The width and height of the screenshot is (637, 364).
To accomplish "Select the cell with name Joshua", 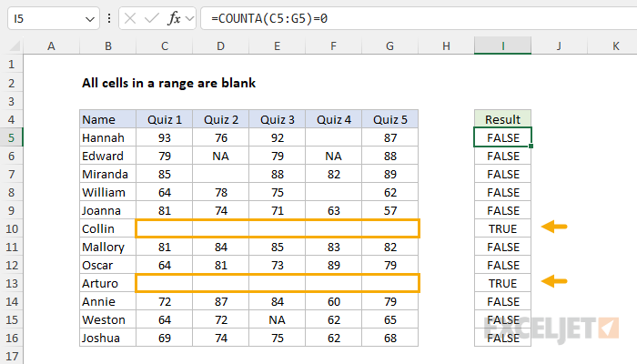I will (x=108, y=338).
